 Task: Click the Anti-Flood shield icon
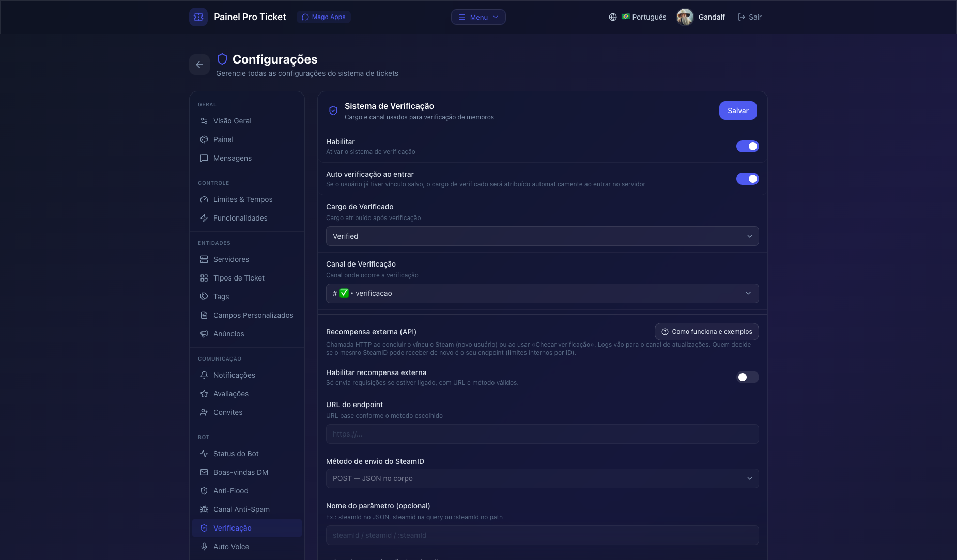204,491
